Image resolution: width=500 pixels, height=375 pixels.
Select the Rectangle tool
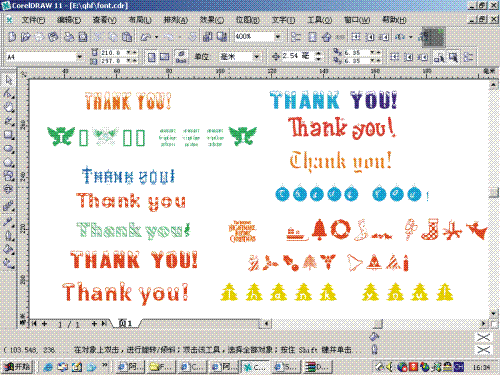point(9,135)
